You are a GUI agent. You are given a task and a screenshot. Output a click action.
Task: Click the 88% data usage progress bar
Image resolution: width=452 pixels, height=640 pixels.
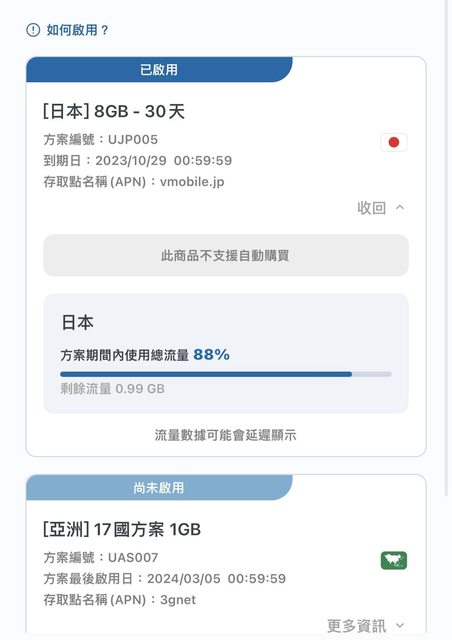(x=226, y=374)
